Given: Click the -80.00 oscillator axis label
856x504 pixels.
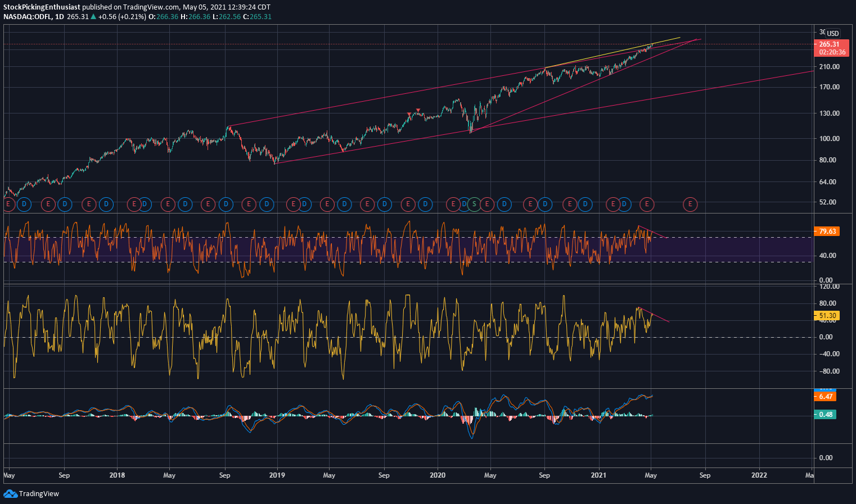Looking at the screenshot, I should point(829,371).
